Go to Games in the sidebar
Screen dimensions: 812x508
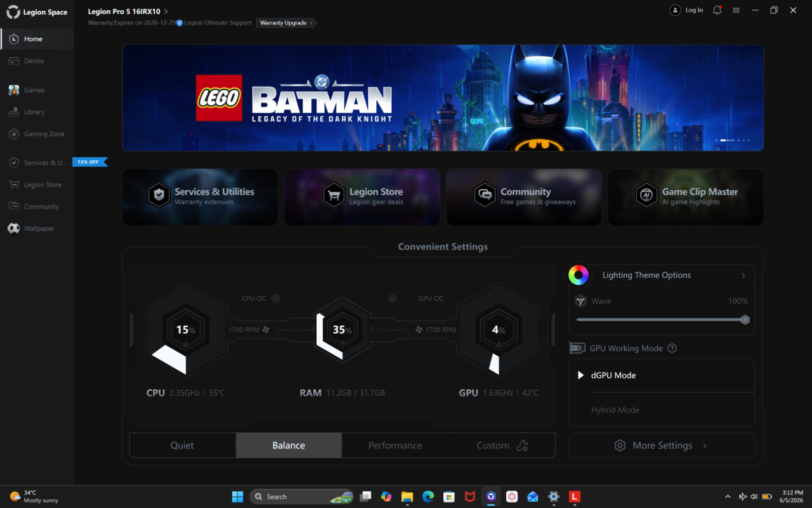(37, 90)
